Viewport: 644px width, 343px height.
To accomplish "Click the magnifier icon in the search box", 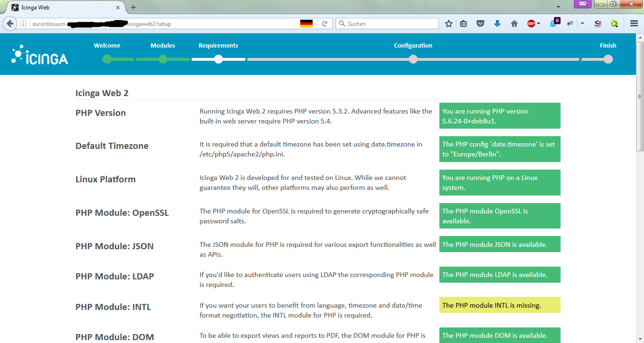I will 341,24.
